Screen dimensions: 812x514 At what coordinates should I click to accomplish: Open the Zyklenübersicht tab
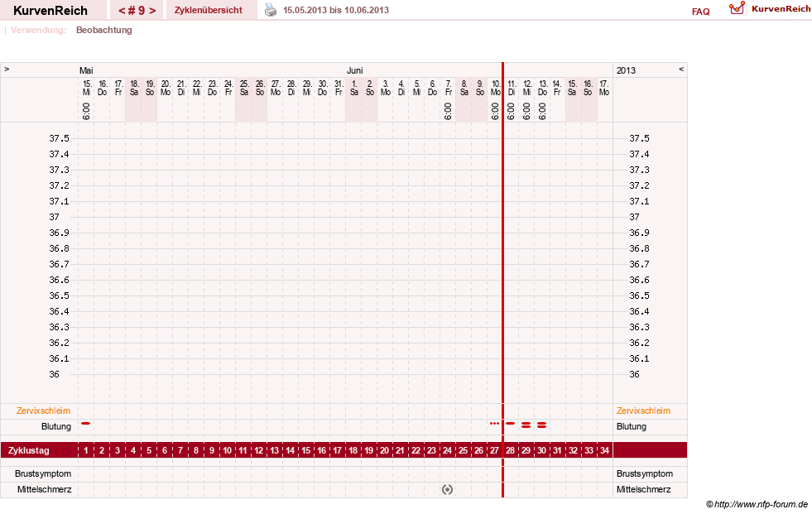[x=209, y=10]
